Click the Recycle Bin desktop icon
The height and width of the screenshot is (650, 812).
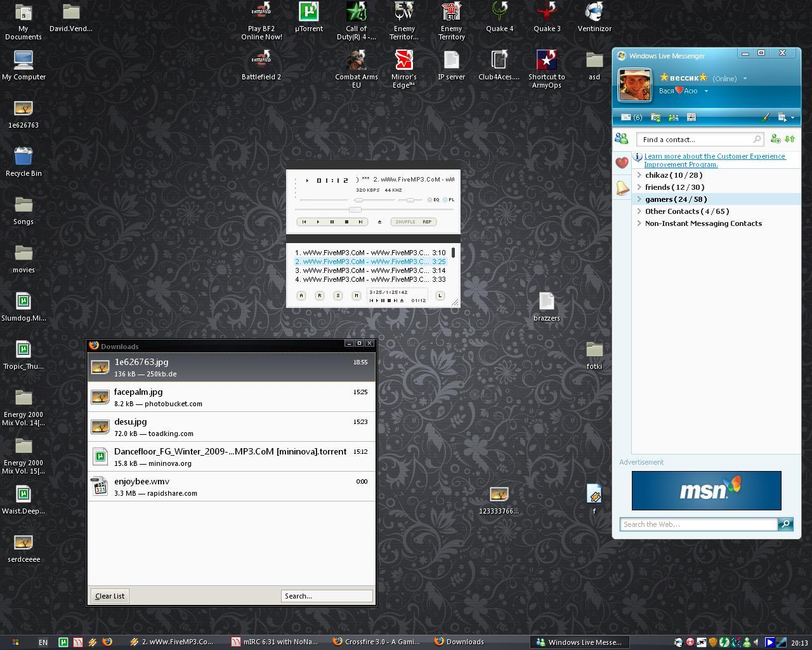point(23,162)
